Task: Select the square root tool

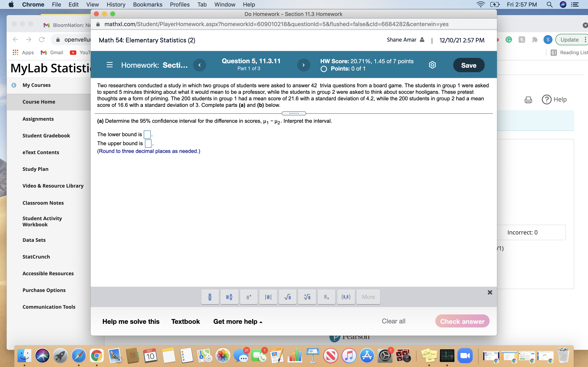Action: [x=287, y=297]
